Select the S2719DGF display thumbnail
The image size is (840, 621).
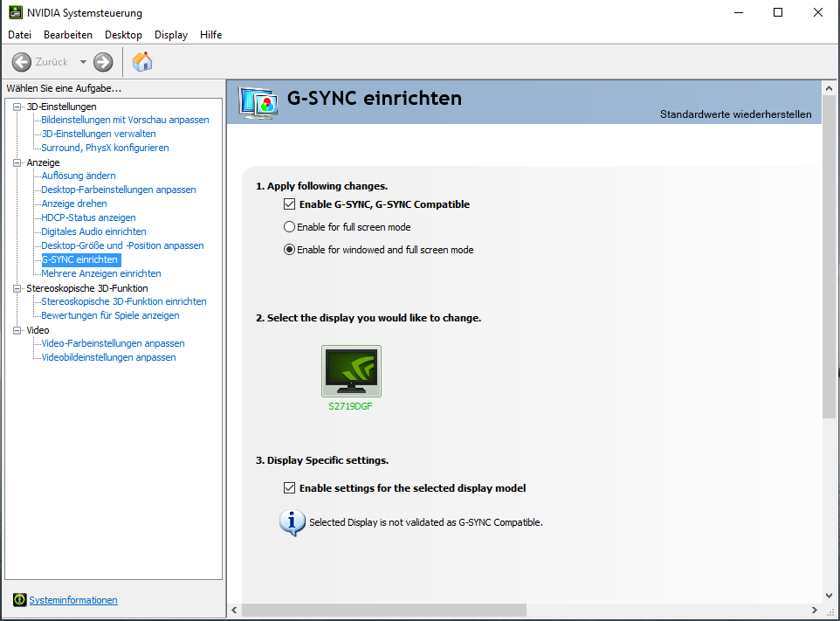click(x=351, y=371)
